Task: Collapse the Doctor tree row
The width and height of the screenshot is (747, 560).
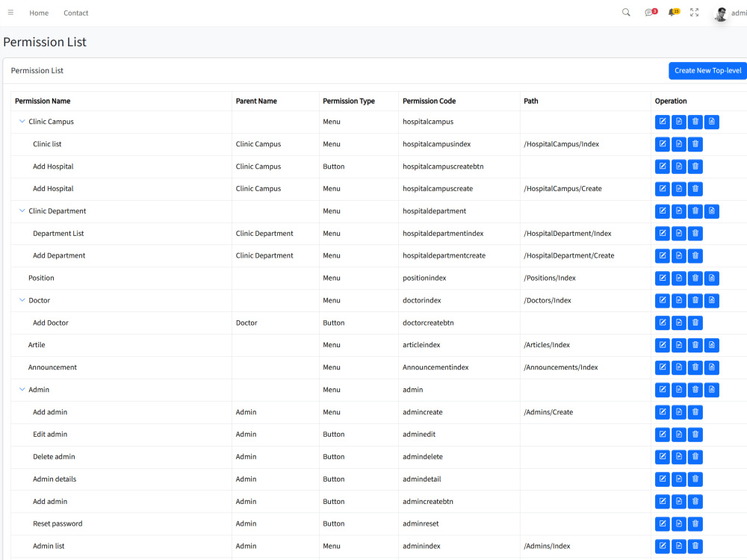Action: click(x=22, y=300)
